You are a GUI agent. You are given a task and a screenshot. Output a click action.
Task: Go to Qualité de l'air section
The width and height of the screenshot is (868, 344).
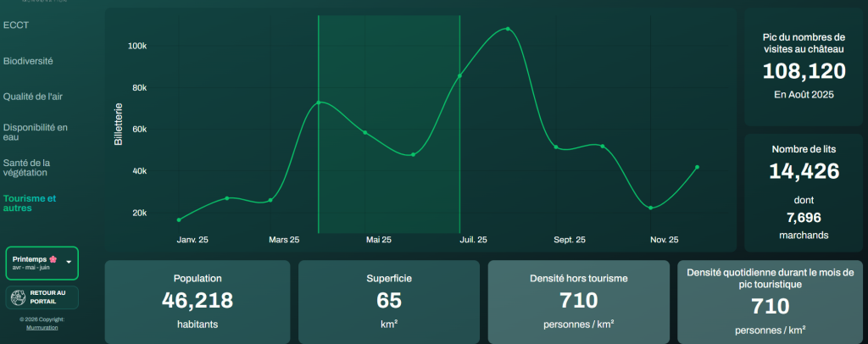(33, 97)
